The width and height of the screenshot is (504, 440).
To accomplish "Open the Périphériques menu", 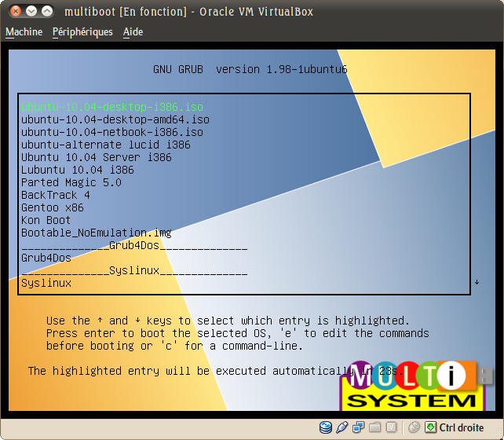I will coord(82,32).
